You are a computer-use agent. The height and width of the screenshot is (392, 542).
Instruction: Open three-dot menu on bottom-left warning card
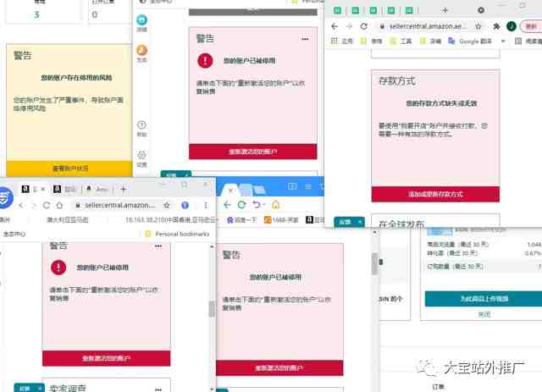pyautogui.click(x=158, y=246)
